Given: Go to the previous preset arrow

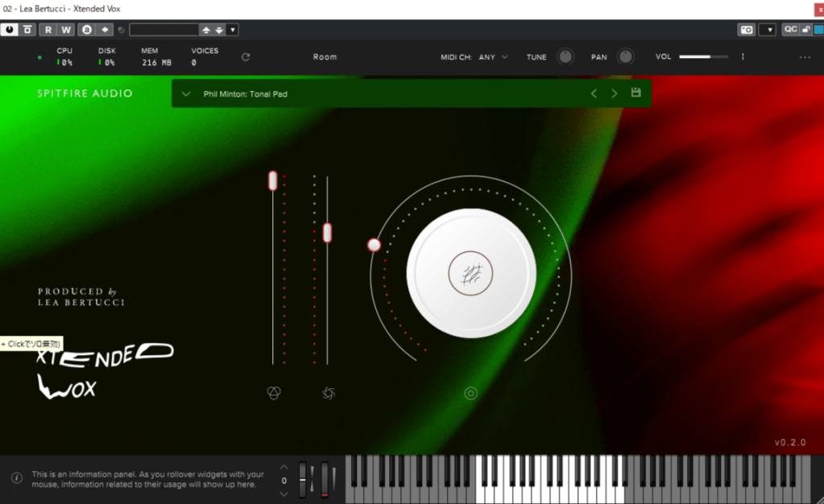Looking at the screenshot, I should pyautogui.click(x=594, y=93).
